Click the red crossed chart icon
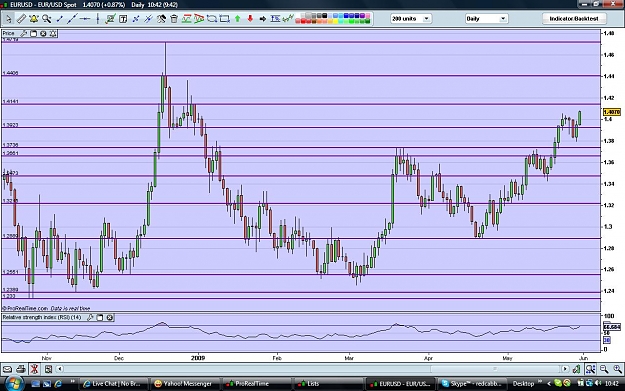Image resolution: width=625 pixels, height=391 pixels. pos(35,369)
